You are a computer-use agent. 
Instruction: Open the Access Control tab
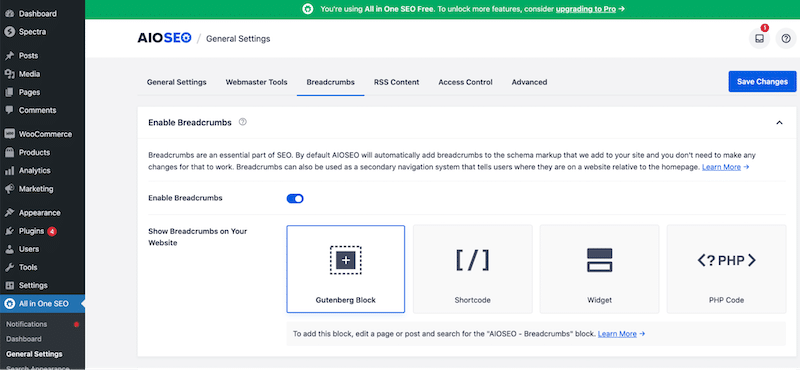click(465, 82)
